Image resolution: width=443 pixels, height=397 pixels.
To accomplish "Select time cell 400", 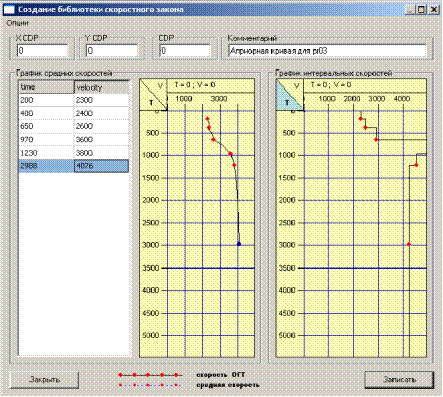I will point(46,113).
